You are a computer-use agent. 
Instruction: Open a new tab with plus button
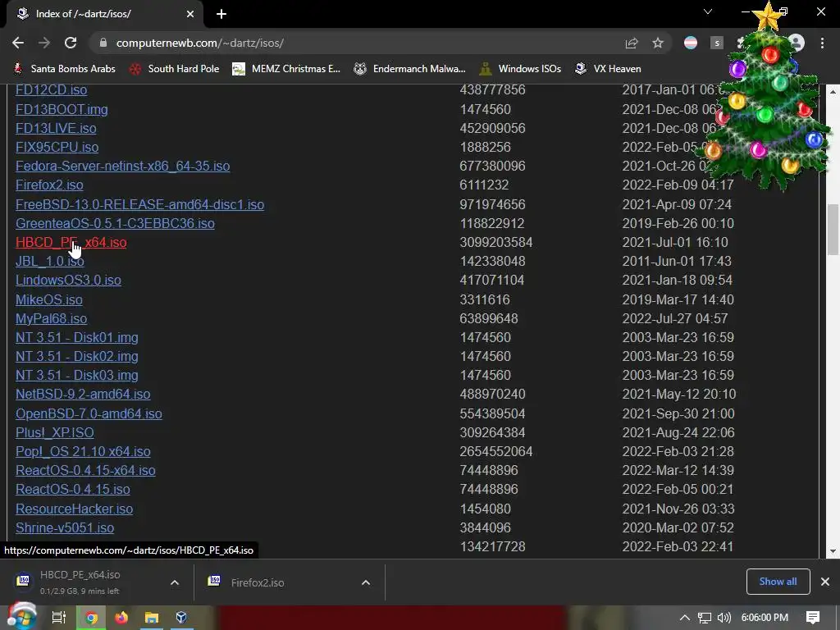221,14
